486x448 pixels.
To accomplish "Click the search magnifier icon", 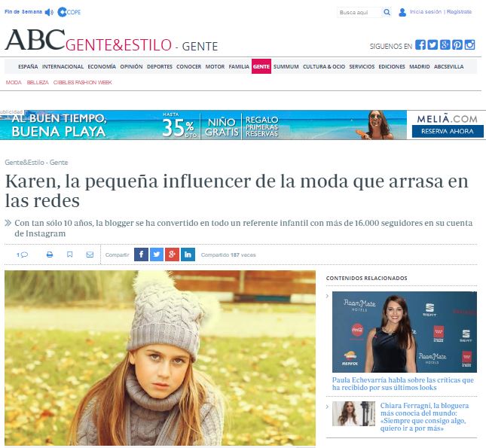I will [x=387, y=12].
